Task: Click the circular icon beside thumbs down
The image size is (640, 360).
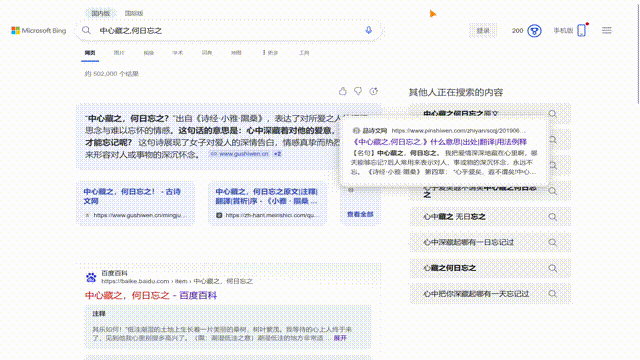Action: [x=373, y=91]
